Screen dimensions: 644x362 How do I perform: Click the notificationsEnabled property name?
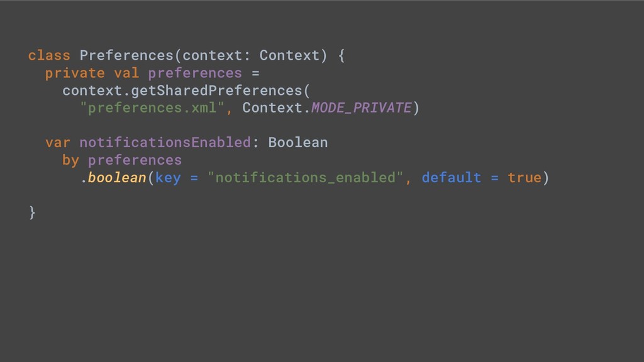(165, 143)
